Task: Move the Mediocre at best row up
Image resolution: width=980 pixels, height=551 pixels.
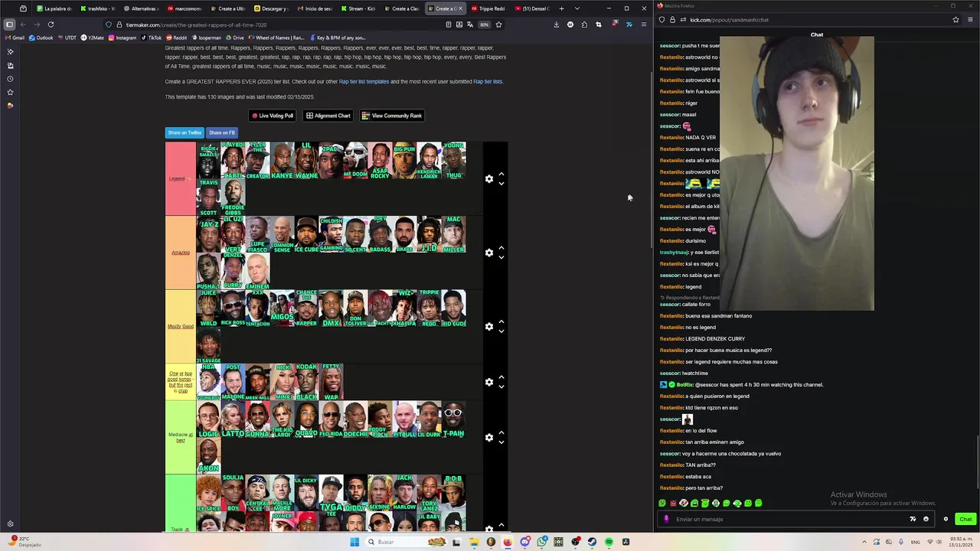Action: click(x=501, y=433)
